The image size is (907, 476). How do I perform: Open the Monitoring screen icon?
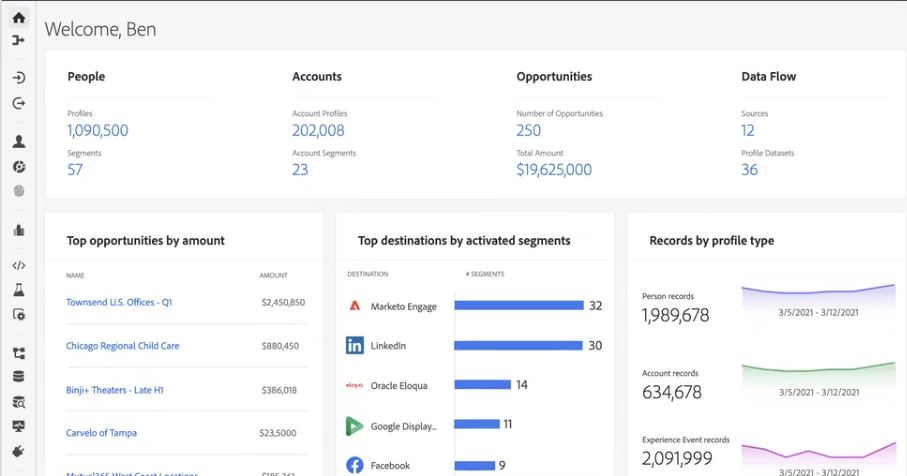pyautogui.click(x=19, y=426)
